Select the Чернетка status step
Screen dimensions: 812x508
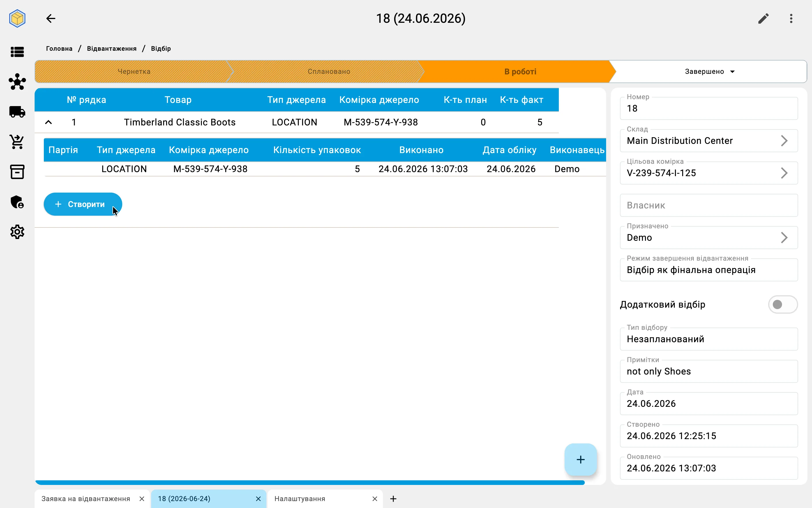[x=134, y=72]
